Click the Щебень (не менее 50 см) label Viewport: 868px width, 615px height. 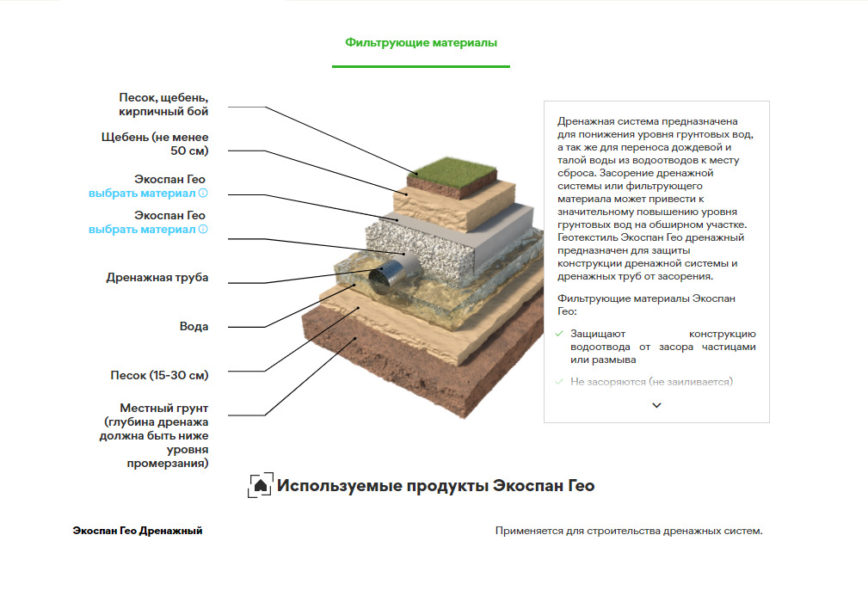(155, 144)
